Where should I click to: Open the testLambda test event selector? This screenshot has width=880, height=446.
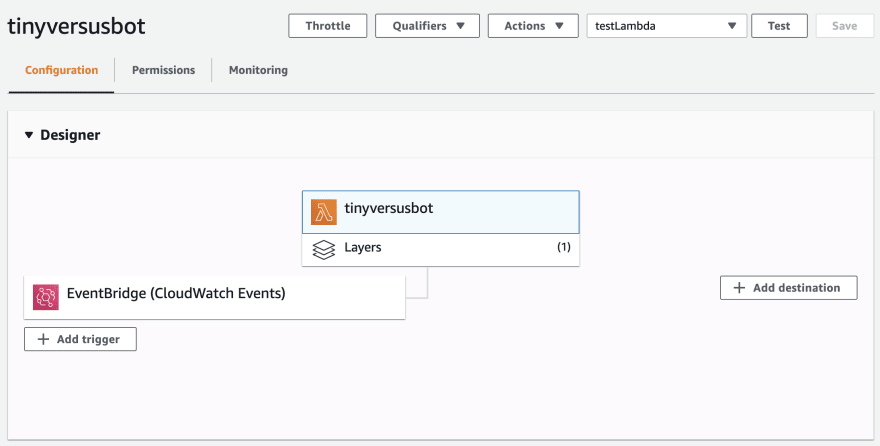click(x=667, y=26)
